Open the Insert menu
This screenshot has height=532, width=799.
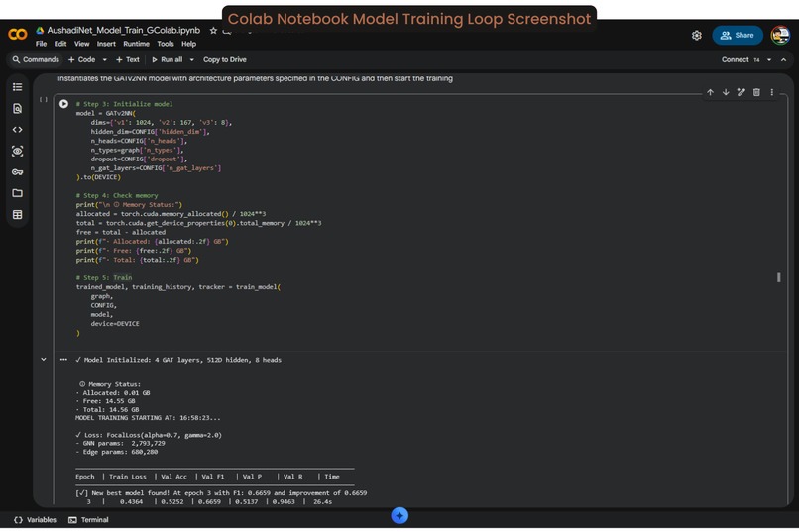tap(106, 44)
